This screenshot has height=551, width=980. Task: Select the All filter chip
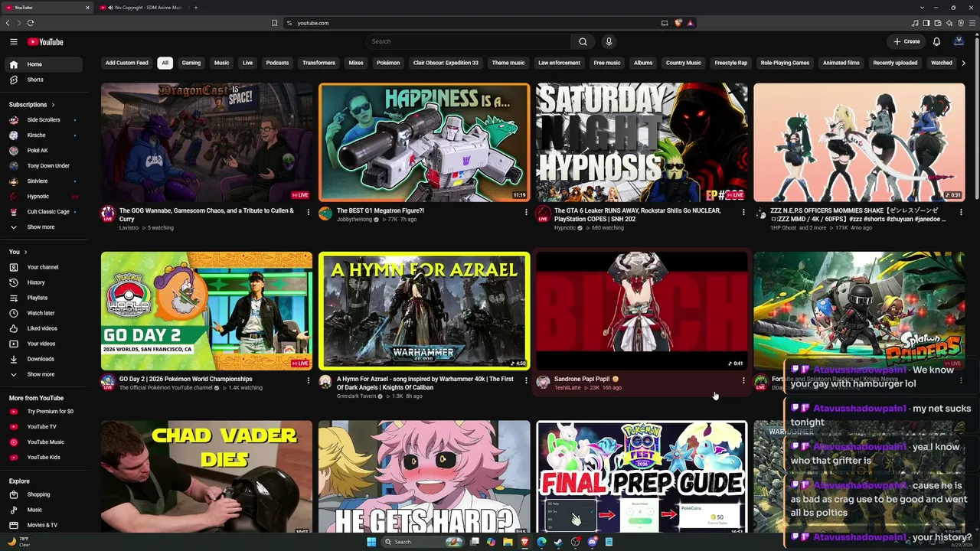[x=165, y=63]
